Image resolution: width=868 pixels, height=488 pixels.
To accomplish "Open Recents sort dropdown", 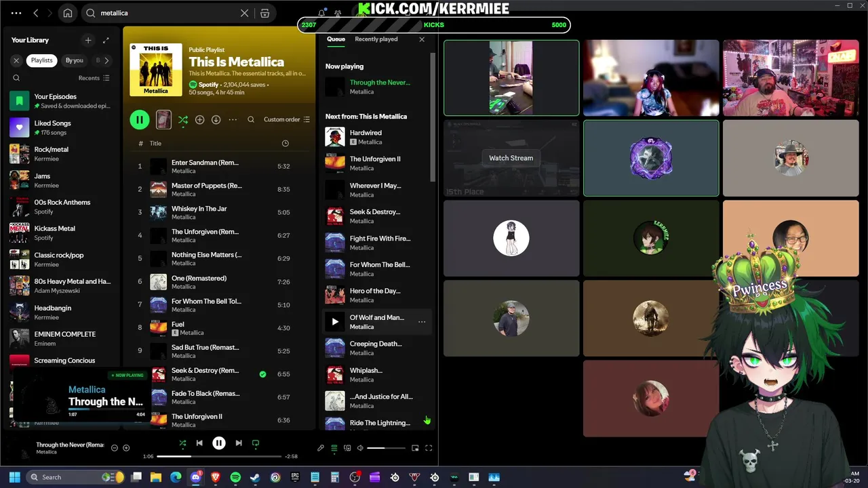I will pyautogui.click(x=94, y=78).
